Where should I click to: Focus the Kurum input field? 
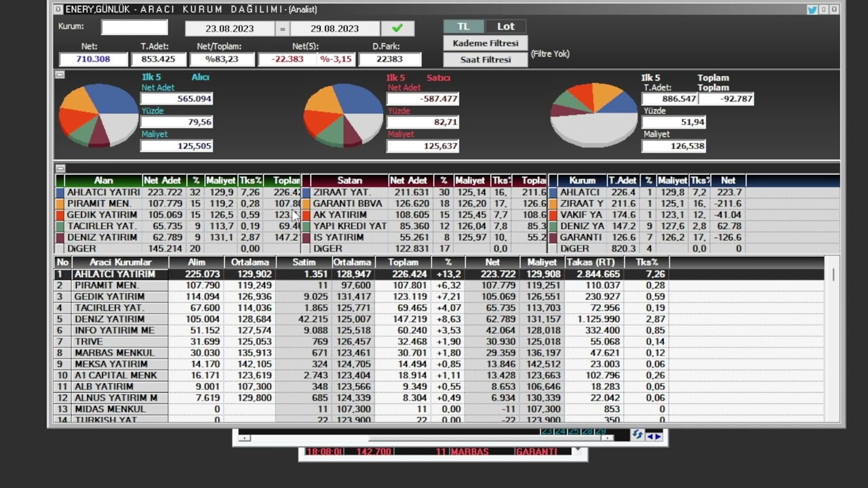(134, 27)
